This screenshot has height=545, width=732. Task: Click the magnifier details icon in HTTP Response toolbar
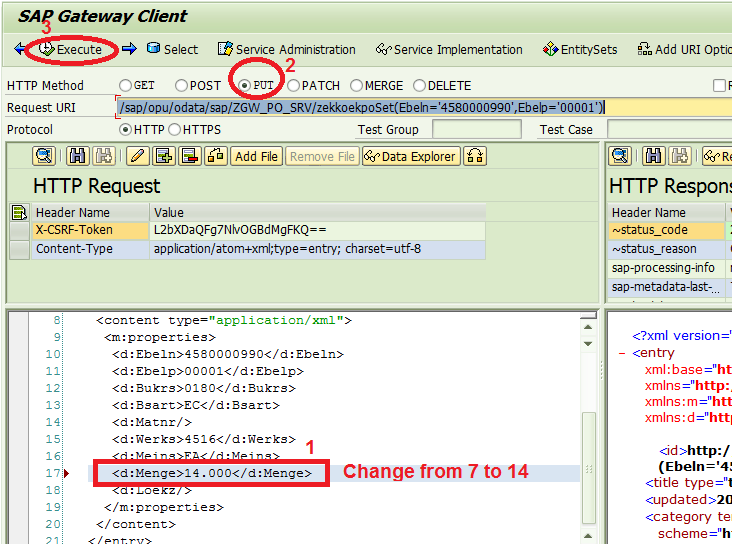[x=620, y=156]
